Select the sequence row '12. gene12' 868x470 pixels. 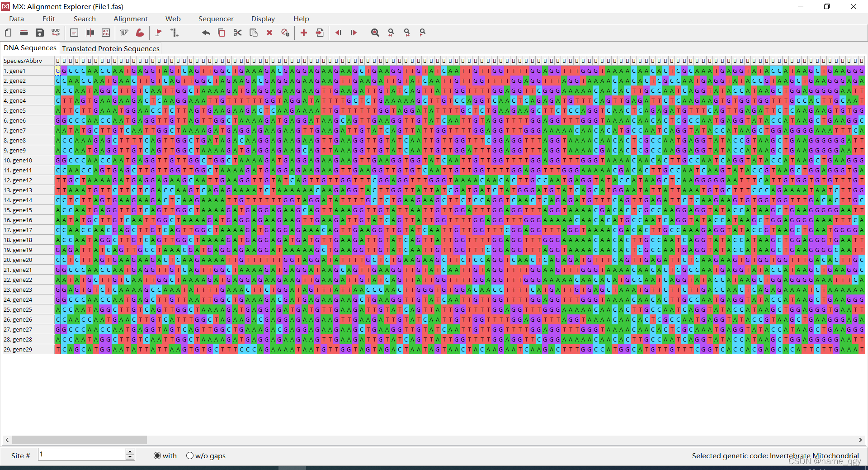[28, 180]
